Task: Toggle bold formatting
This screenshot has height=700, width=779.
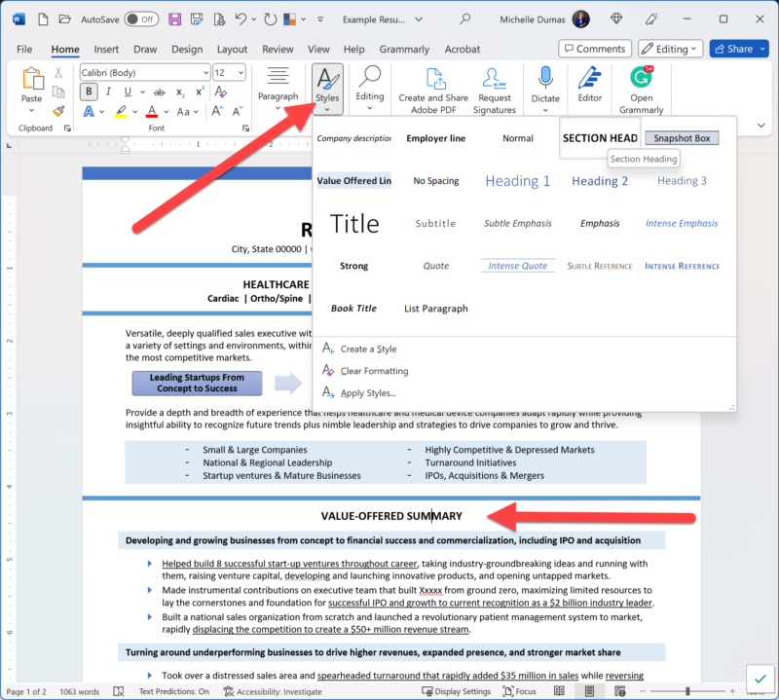Action: tap(88, 92)
